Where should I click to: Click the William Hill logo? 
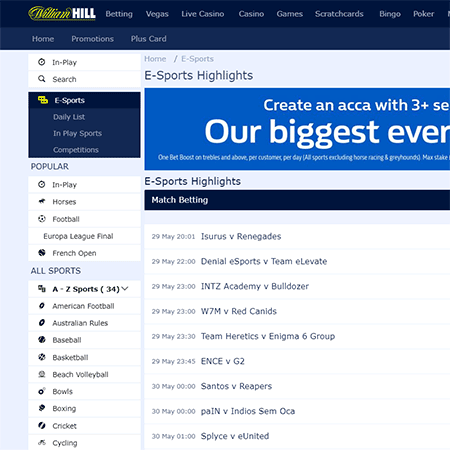point(62,13)
